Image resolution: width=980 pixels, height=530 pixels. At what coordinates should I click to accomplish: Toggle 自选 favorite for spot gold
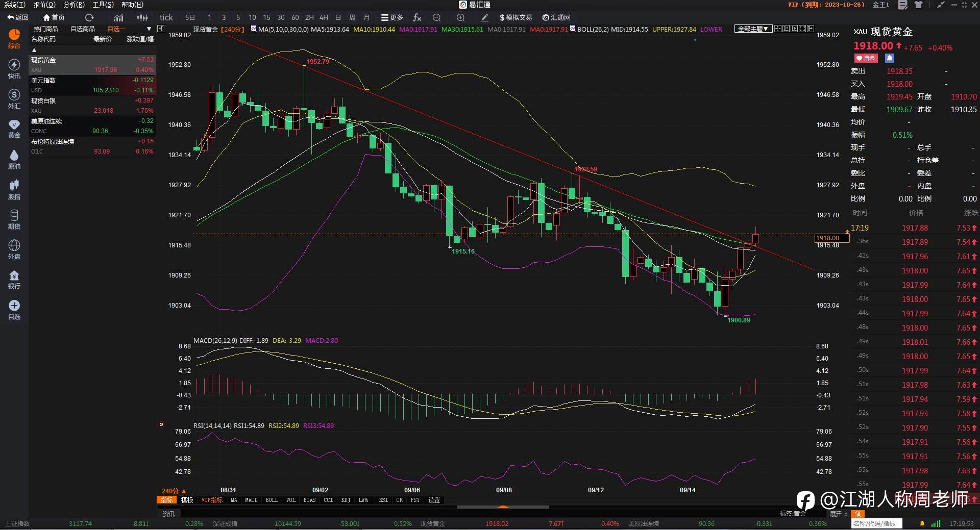click(866, 58)
